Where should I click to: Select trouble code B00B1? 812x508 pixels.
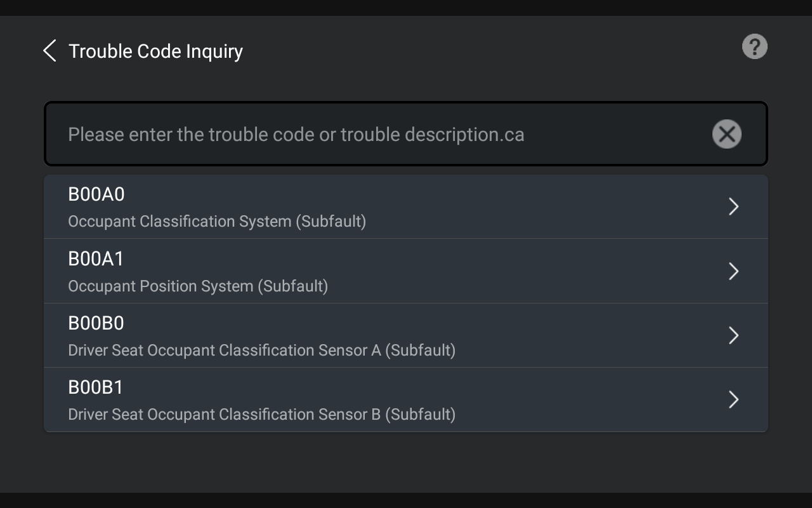click(96, 387)
